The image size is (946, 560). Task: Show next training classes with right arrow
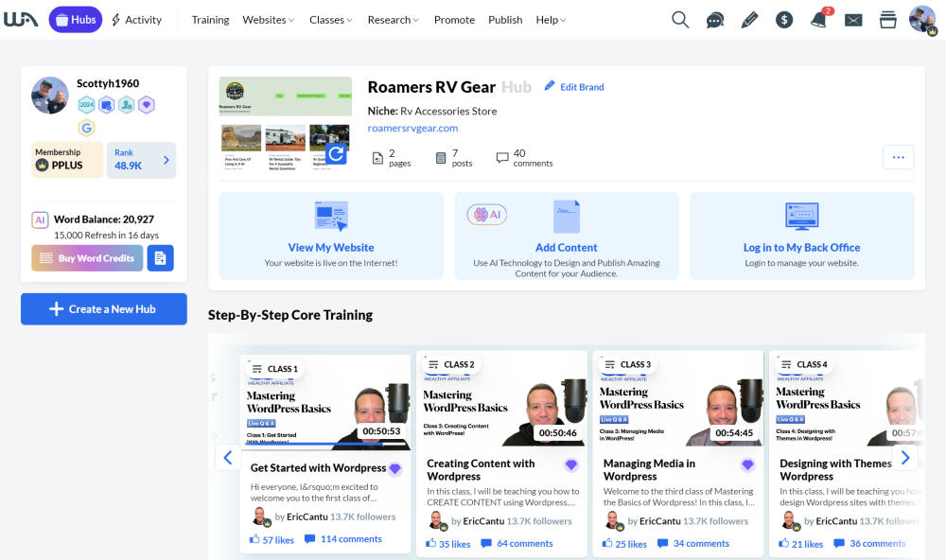click(x=905, y=458)
